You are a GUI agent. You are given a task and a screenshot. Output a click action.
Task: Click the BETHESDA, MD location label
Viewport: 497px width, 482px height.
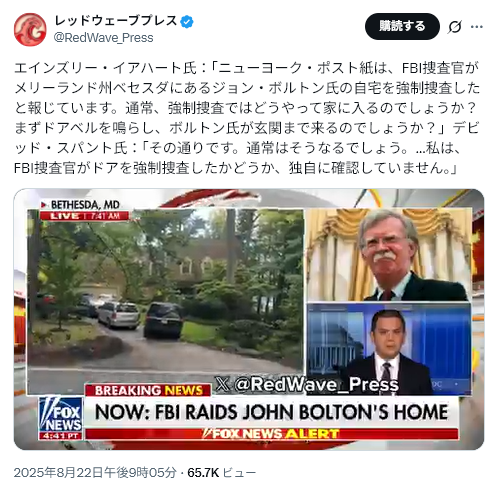tap(81, 204)
